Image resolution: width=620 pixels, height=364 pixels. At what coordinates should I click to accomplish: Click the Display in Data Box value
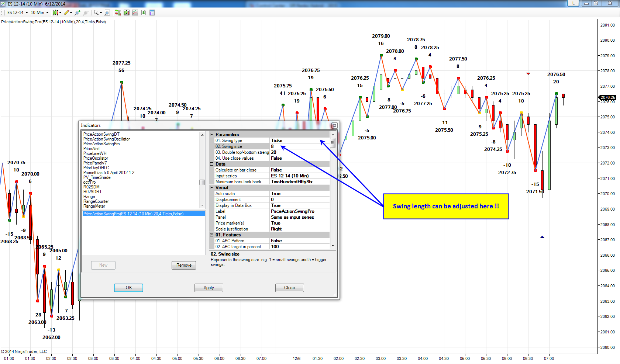click(x=300, y=205)
